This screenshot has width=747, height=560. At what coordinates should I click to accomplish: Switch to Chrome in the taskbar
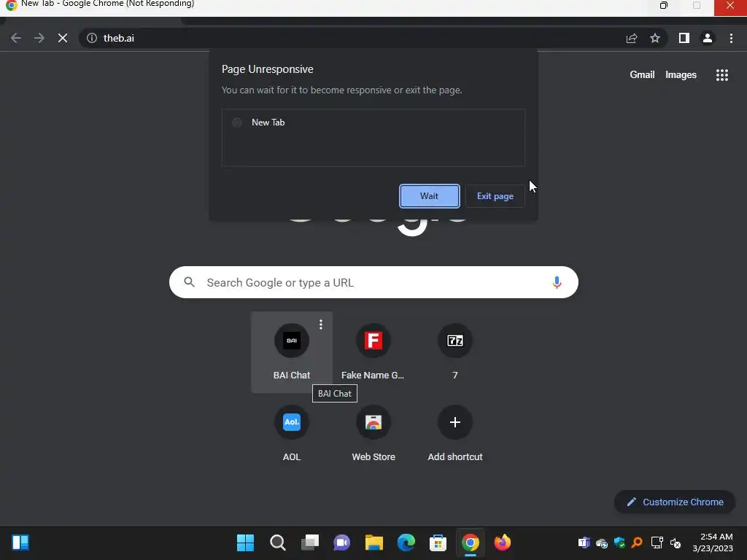(471, 542)
